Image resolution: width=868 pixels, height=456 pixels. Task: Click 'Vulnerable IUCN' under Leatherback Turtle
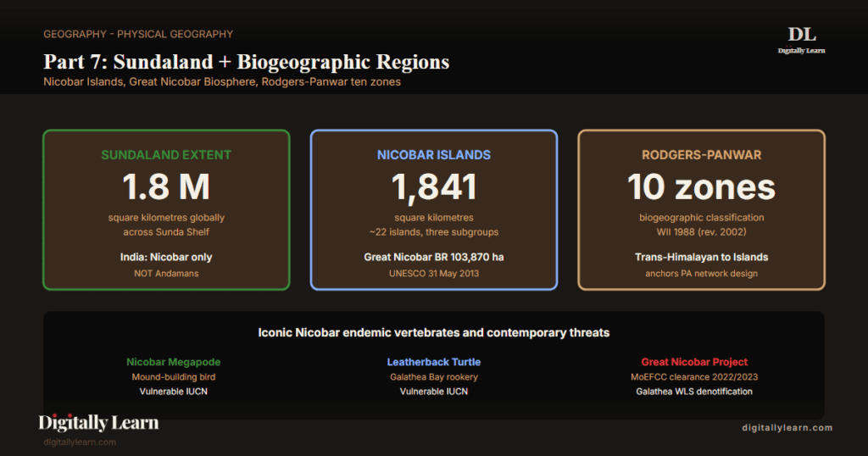(434, 392)
